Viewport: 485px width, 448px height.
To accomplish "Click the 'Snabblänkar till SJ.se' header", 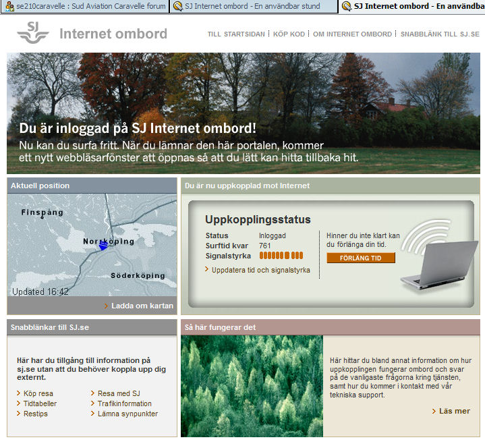I will click(92, 327).
